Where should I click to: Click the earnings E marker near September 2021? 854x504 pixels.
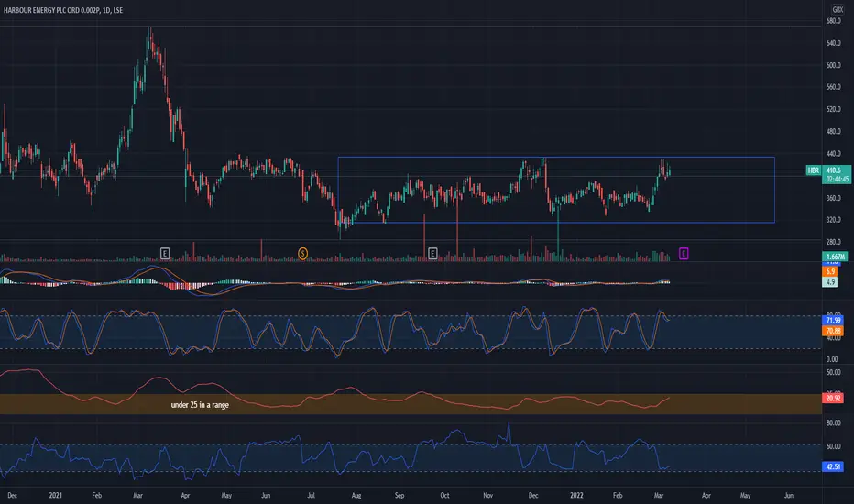point(432,253)
